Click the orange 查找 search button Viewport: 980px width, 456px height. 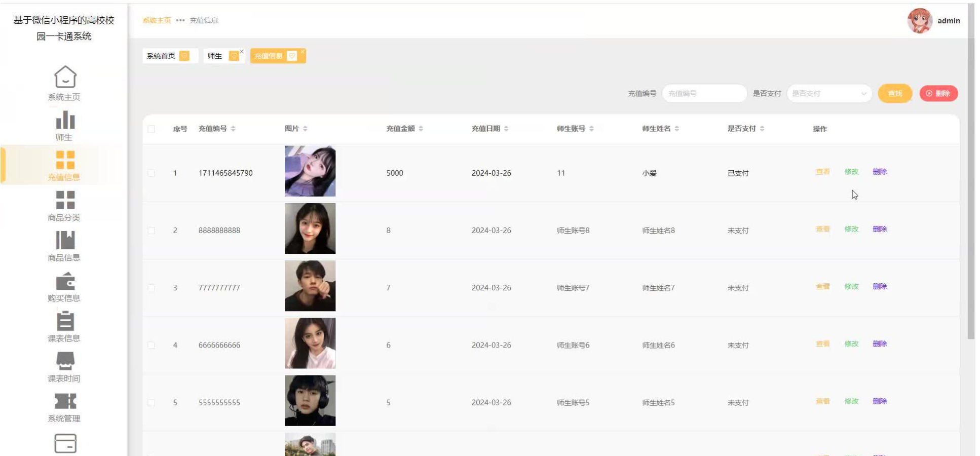[895, 93]
